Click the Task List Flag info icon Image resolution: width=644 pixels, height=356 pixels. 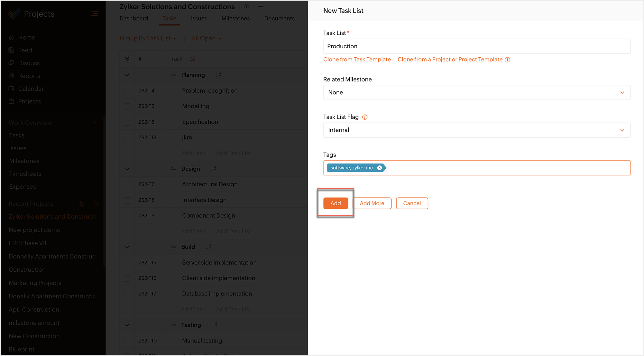(365, 117)
